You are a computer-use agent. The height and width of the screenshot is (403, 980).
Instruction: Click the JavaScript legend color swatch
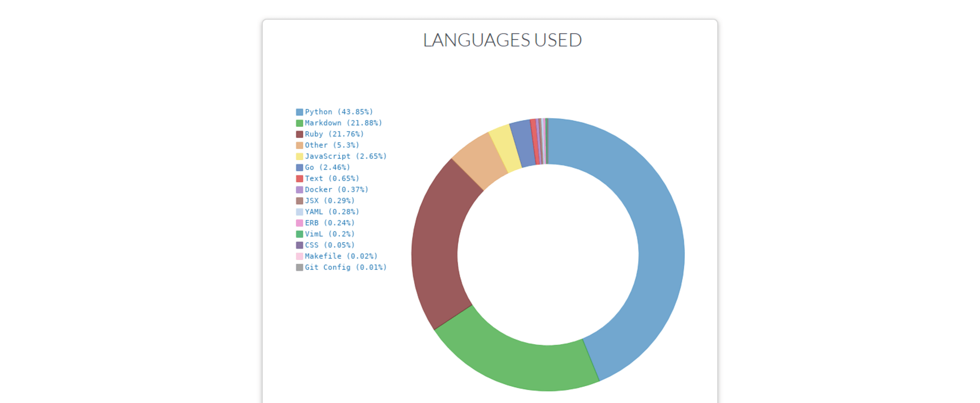(x=300, y=156)
